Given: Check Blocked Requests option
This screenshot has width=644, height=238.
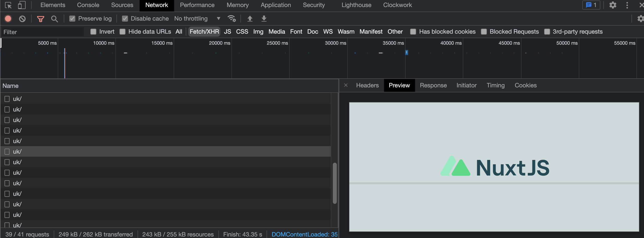Looking at the screenshot, I should tap(484, 32).
